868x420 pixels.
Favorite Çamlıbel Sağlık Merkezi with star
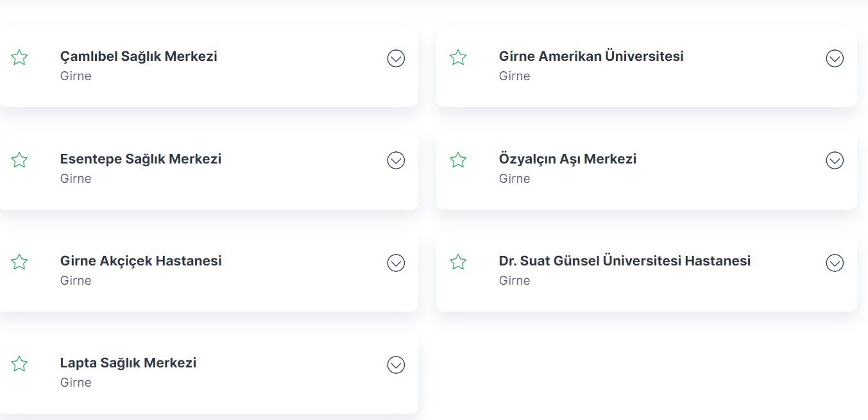(19, 58)
